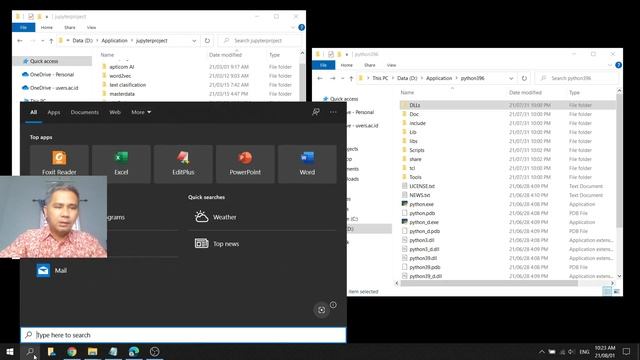Screen dimensions: 640x360
Task: Click taskbar search magnifier icon
Action: [30, 351]
